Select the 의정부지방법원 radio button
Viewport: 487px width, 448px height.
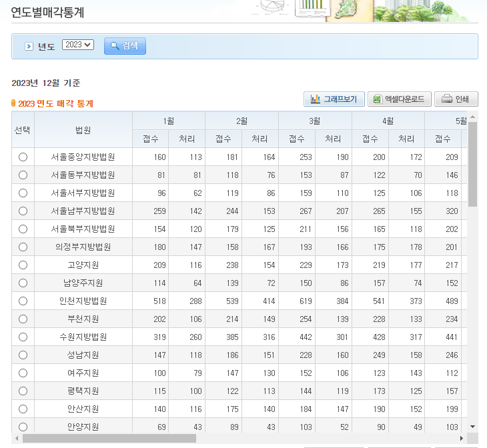pyautogui.click(x=23, y=247)
